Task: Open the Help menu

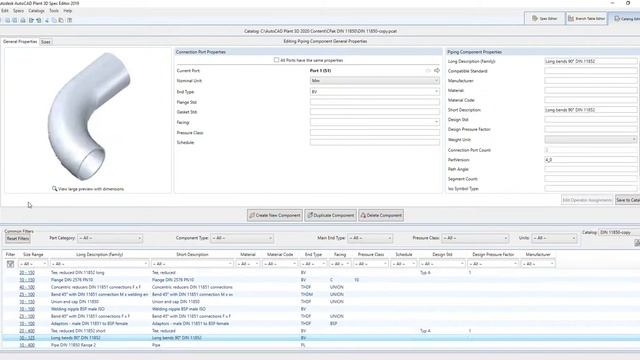Action: (68, 11)
